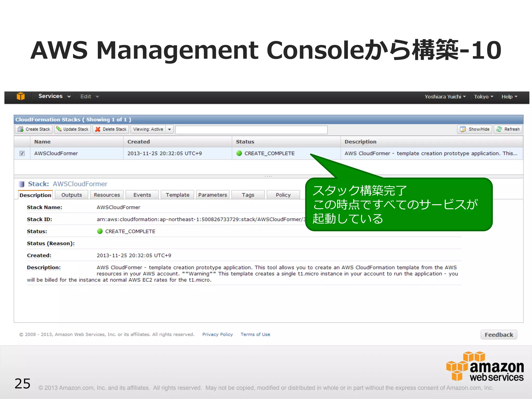
Task: Switch to the Outputs tab
Action: 72,195
